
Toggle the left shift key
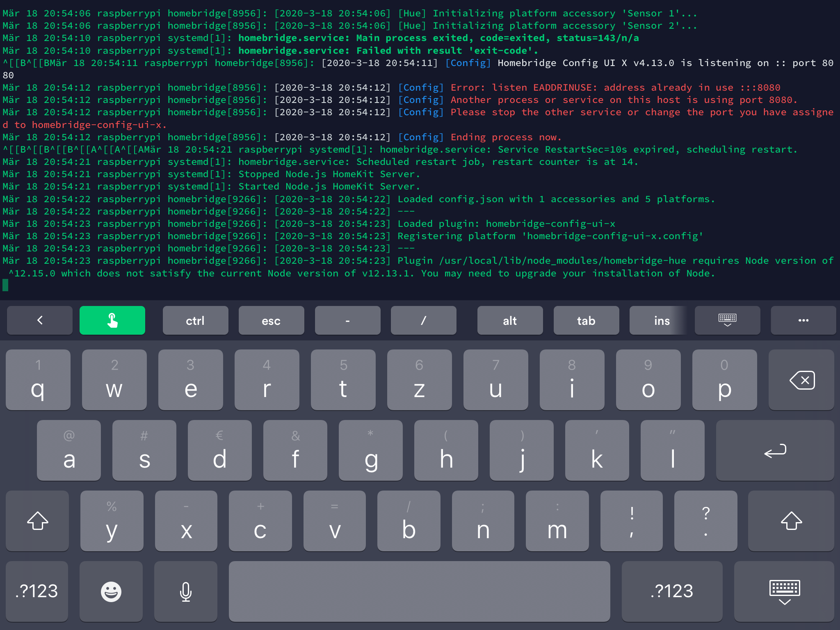[x=37, y=521]
